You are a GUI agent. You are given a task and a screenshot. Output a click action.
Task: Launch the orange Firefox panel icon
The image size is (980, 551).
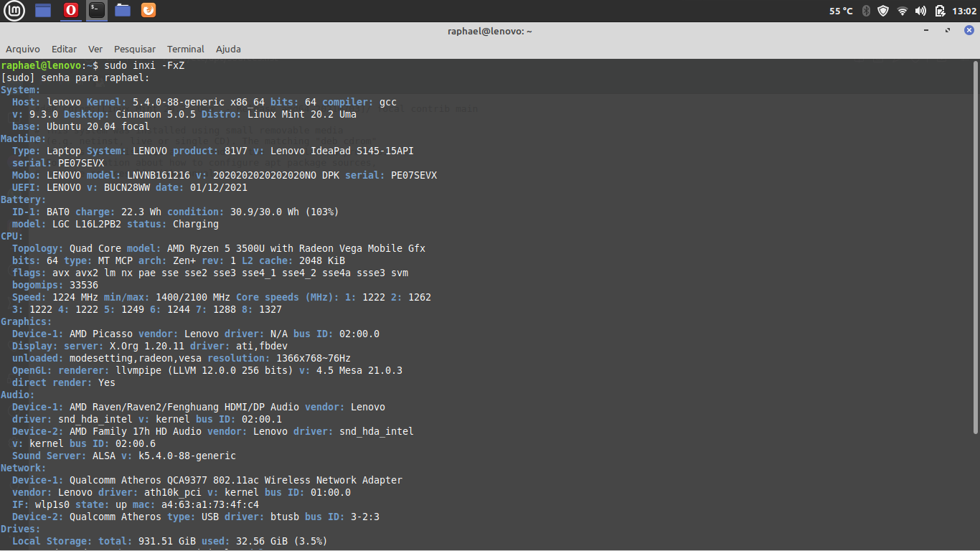pos(149,10)
